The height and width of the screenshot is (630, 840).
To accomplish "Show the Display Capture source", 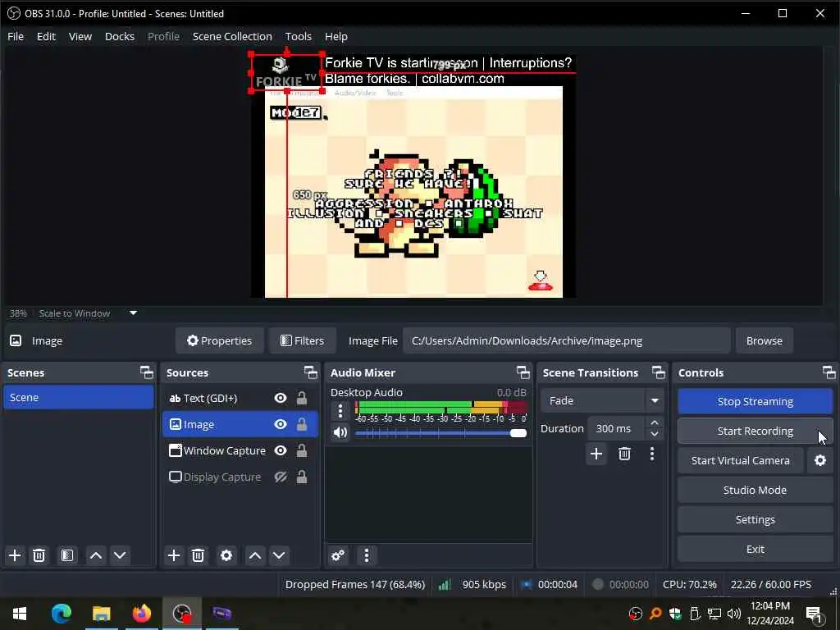I will pos(281,477).
